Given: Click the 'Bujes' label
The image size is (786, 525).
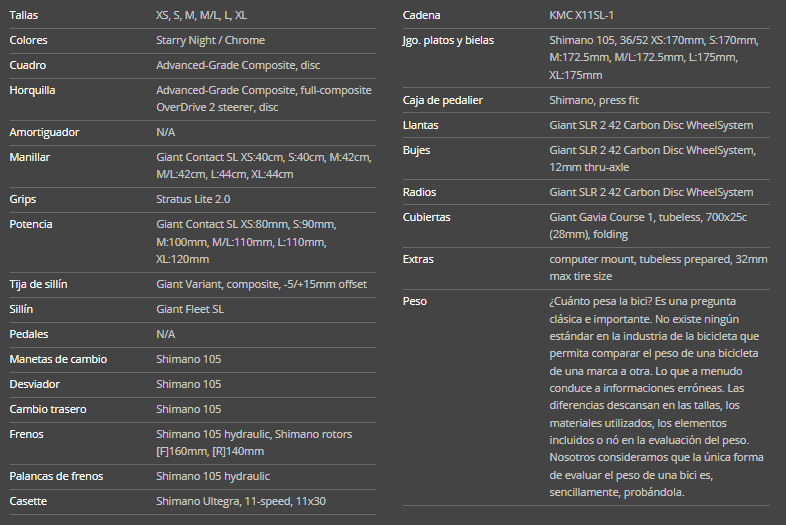Looking at the screenshot, I should pyautogui.click(x=417, y=150).
